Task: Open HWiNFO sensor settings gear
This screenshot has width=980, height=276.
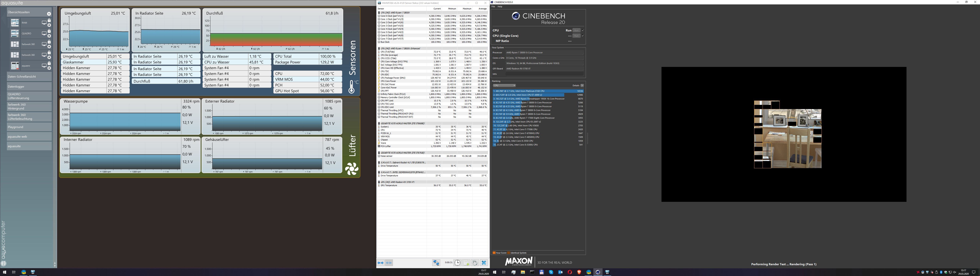Action: pyautogui.click(x=475, y=263)
